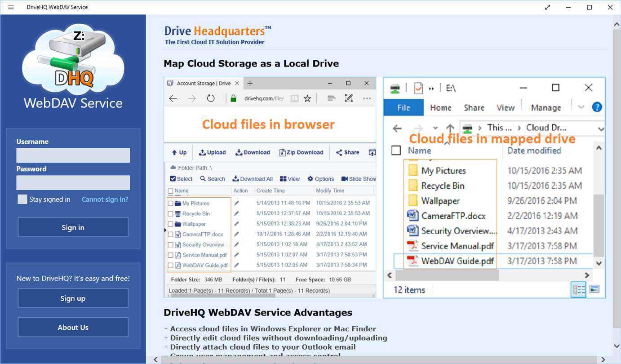
Task: Click the reading view book icon in the browser
Action: (x=294, y=98)
